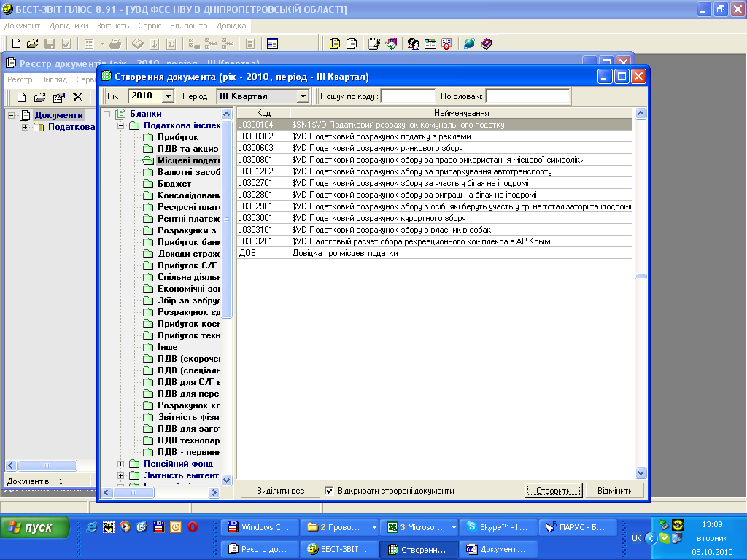Click the white copied pages icon
Image resolution: width=747 pixels, height=560 pixels.
tap(352, 44)
